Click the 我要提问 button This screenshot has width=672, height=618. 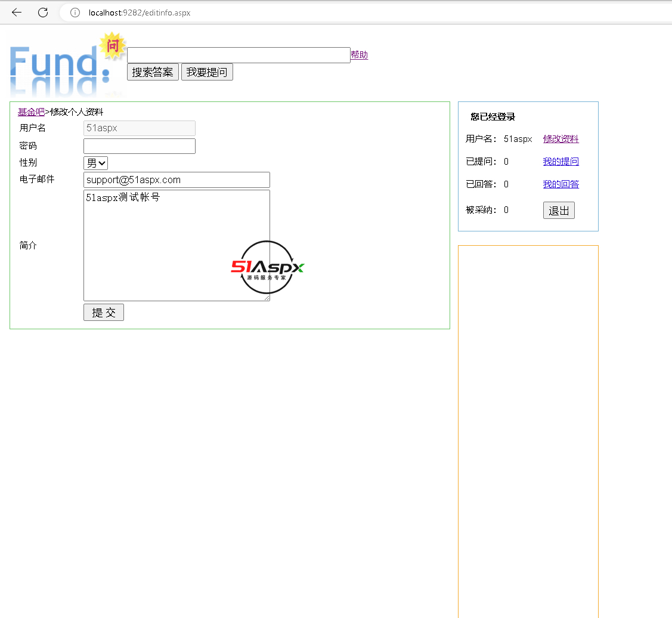click(x=207, y=72)
